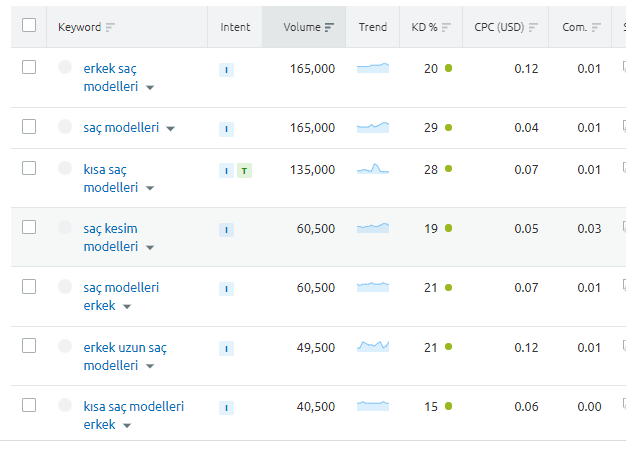Click the Intent column header
Image resolution: width=626 pixels, height=465 pixels.
pos(235,27)
